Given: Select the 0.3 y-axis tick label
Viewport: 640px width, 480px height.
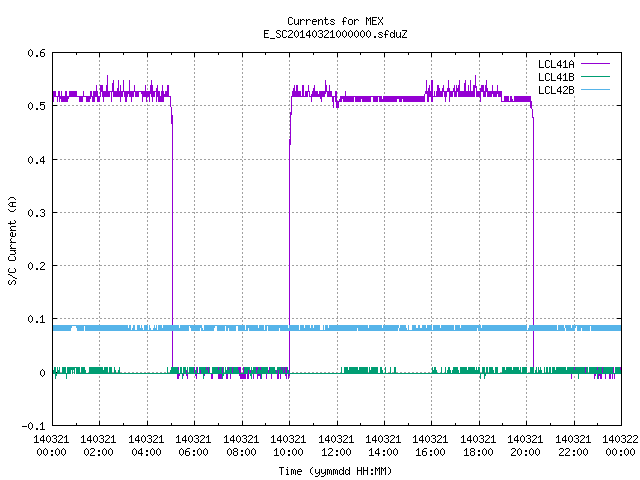Looking at the screenshot, I should pyautogui.click(x=37, y=213).
